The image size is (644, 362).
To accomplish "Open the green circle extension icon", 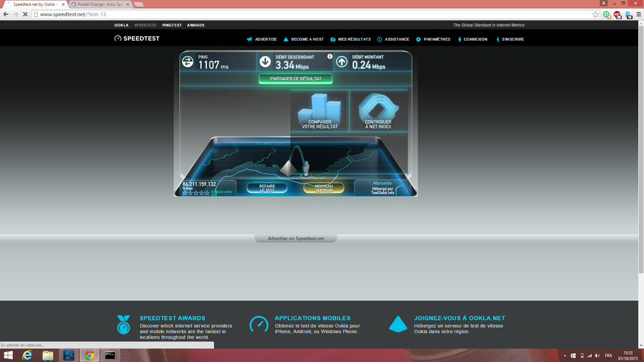I will (x=606, y=15).
